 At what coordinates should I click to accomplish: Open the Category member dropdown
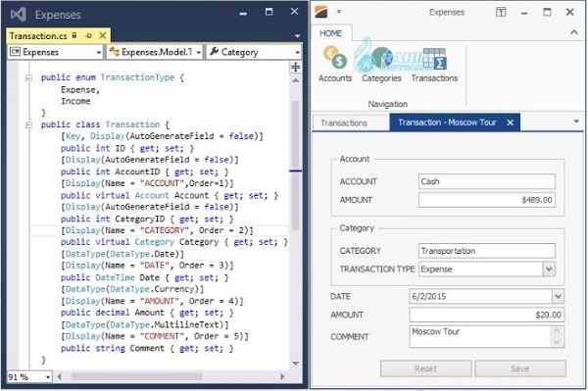click(x=254, y=52)
